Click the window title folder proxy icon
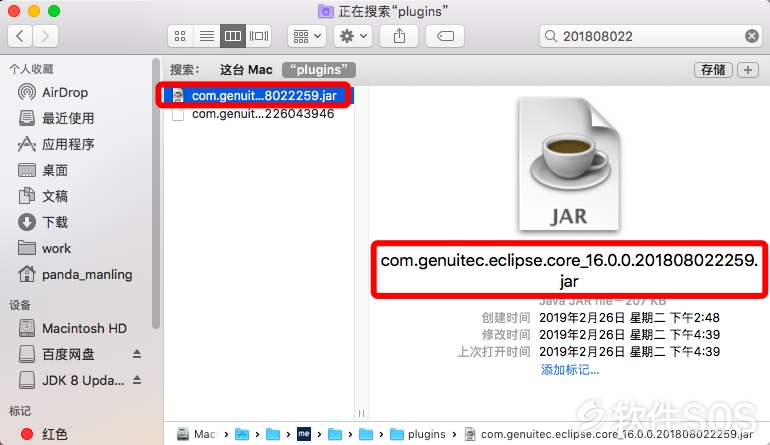 [325, 11]
